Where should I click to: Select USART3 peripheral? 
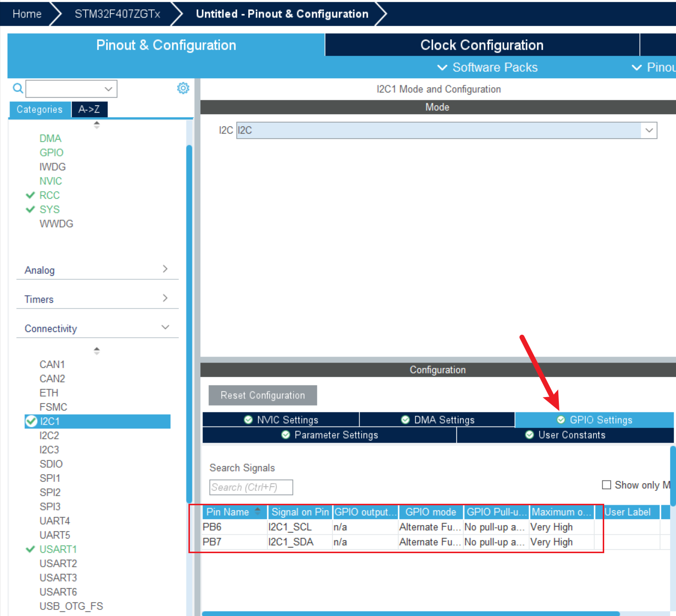pos(58,578)
